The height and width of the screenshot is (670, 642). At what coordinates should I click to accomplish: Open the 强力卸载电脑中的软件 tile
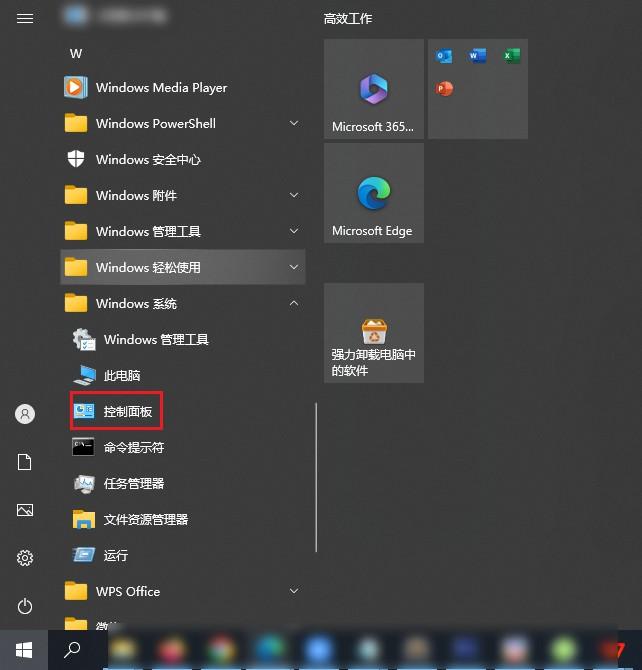pyautogui.click(x=374, y=333)
